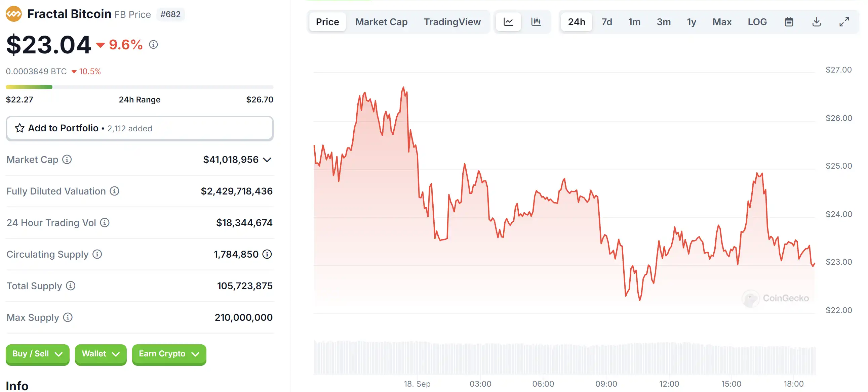The height and width of the screenshot is (392, 868).
Task: Switch to line chart view icon
Action: (508, 22)
